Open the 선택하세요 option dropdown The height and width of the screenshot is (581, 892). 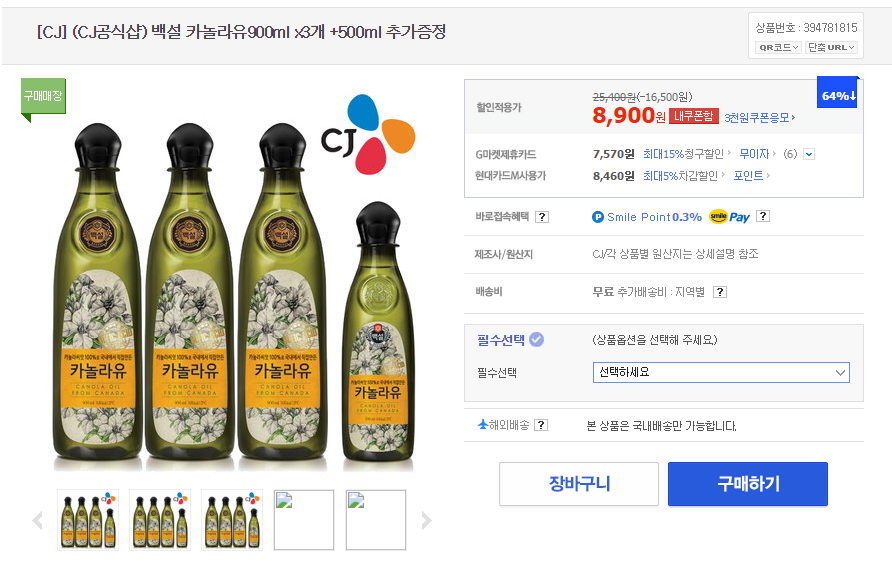721,372
